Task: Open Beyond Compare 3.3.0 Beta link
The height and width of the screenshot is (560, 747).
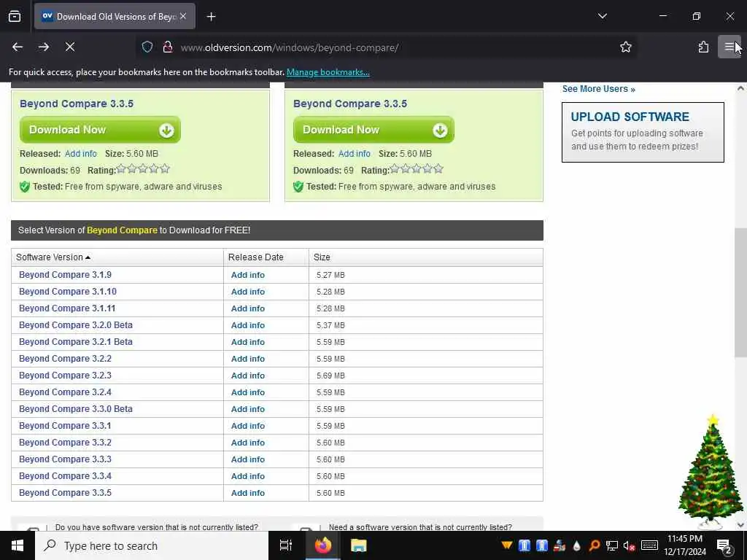Action: click(x=76, y=409)
